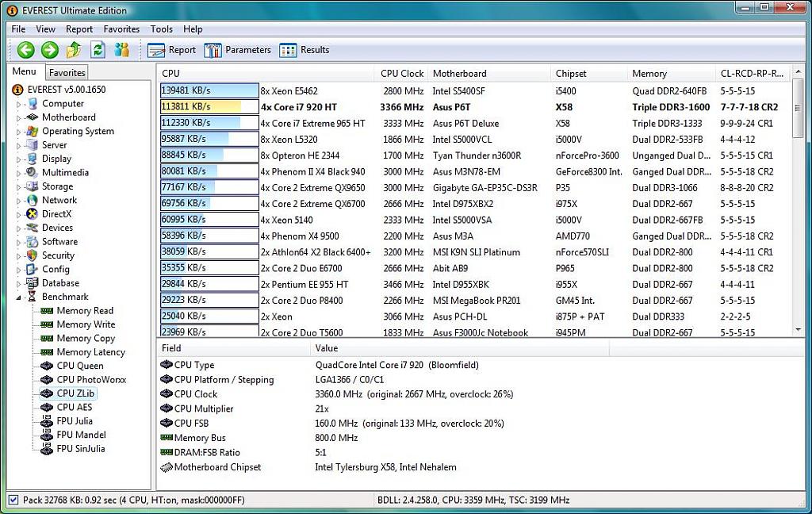Image resolution: width=812 pixels, height=514 pixels.
Task: Select the Benchmark hourglass icon
Action: point(32,297)
